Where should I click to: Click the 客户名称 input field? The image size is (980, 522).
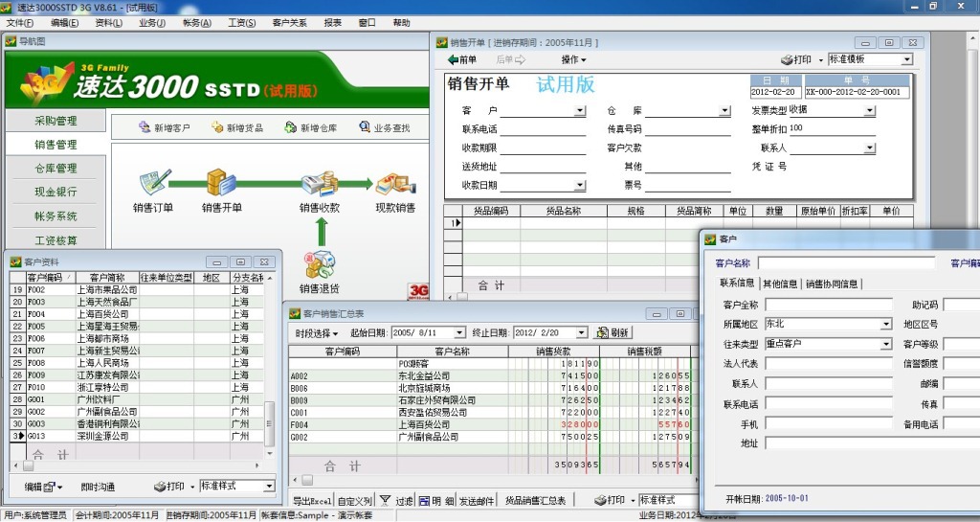(x=847, y=263)
